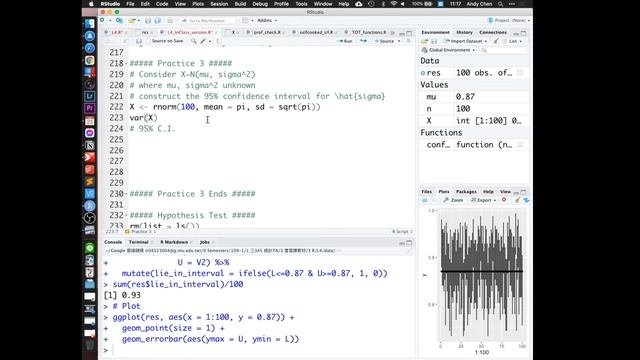
Task: Open the List view mode dropdown
Action: pyautogui.click(x=512, y=41)
